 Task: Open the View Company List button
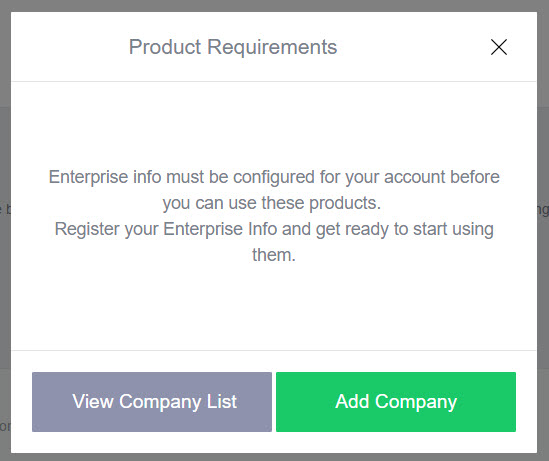point(152,401)
